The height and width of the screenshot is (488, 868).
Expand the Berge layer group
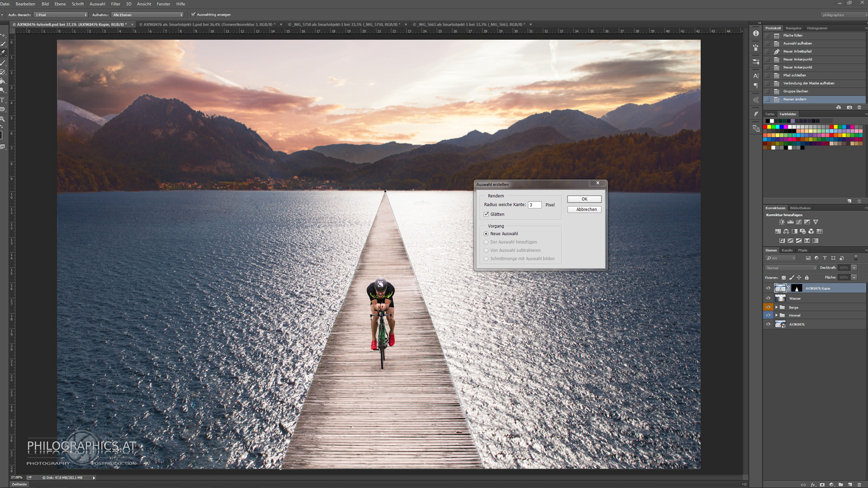click(776, 307)
